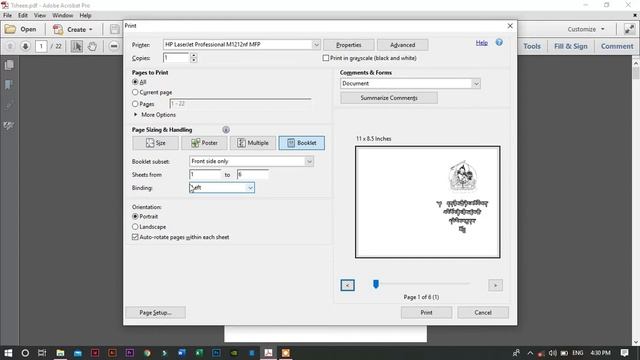
Task: Click the blue help question mark icon
Action: [x=499, y=42]
